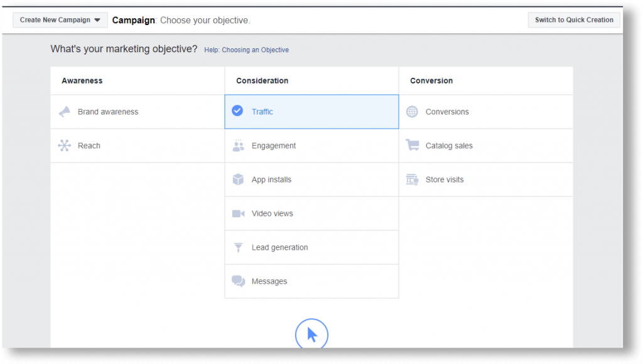643x364 pixels.
Task: Pick the Store visits objective
Action: point(486,180)
